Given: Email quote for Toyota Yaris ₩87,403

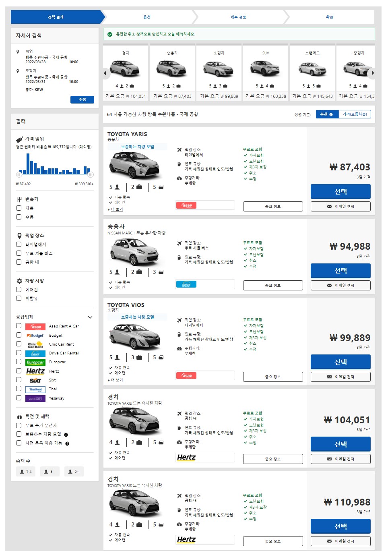Looking at the screenshot, I should (x=340, y=207).
